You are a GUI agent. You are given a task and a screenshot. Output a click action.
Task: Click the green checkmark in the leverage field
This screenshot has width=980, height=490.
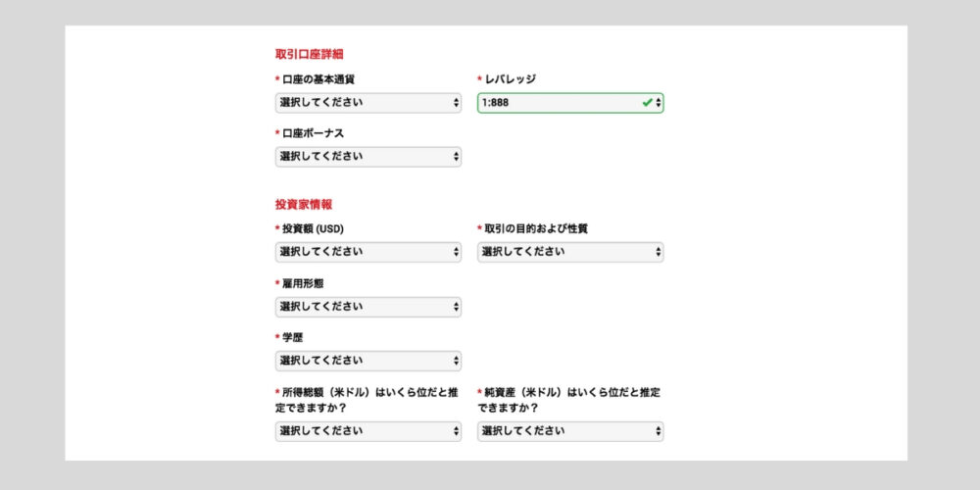[647, 103]
